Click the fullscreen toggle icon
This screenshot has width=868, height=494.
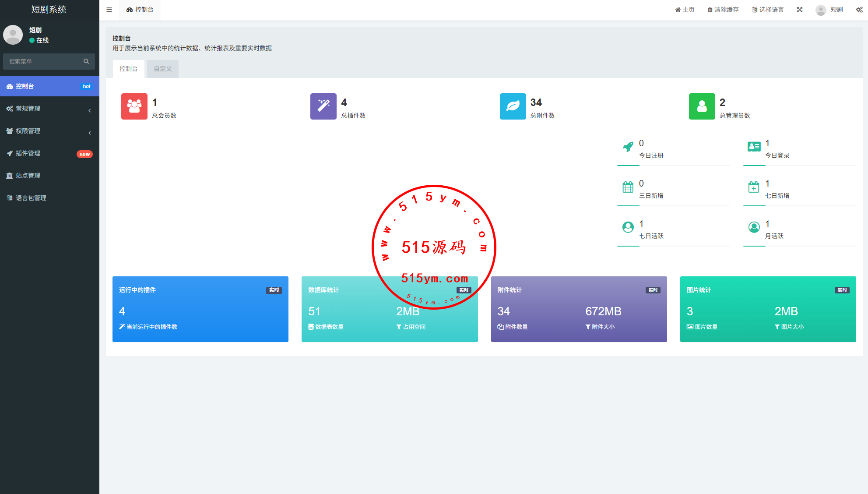pyautogui.click(x=800, y=10)
